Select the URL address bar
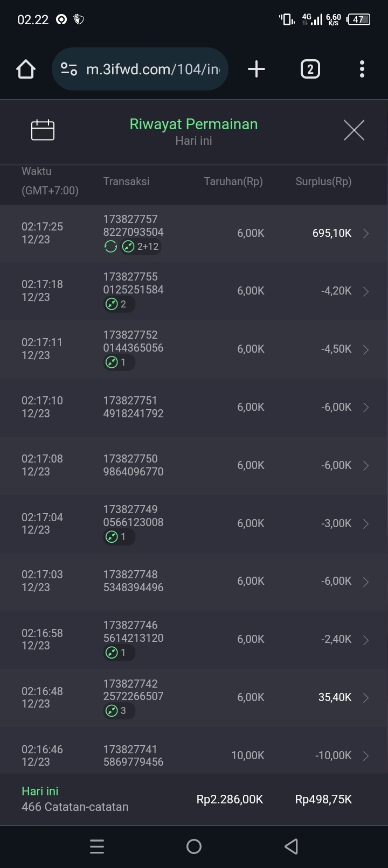Viewport: 388px width, 868px height. coord(153,69)
